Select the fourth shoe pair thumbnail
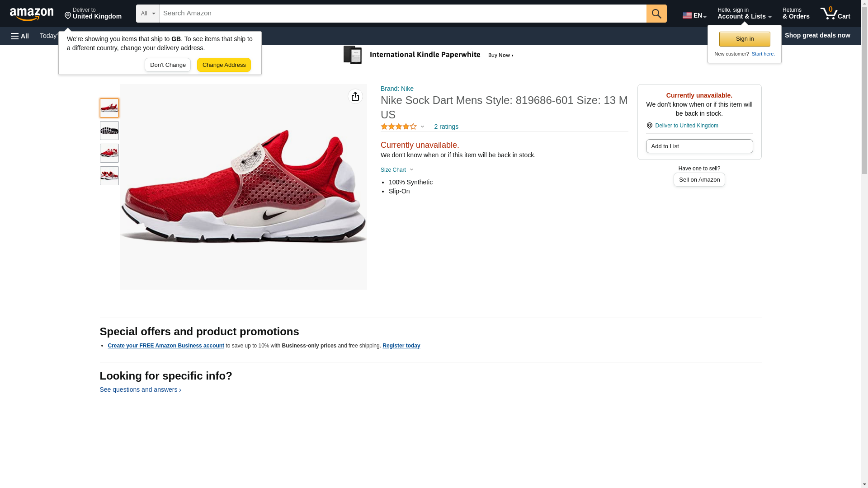Viewport: 868px width, 488px height. pyautogui.click(x=109, y=176)
